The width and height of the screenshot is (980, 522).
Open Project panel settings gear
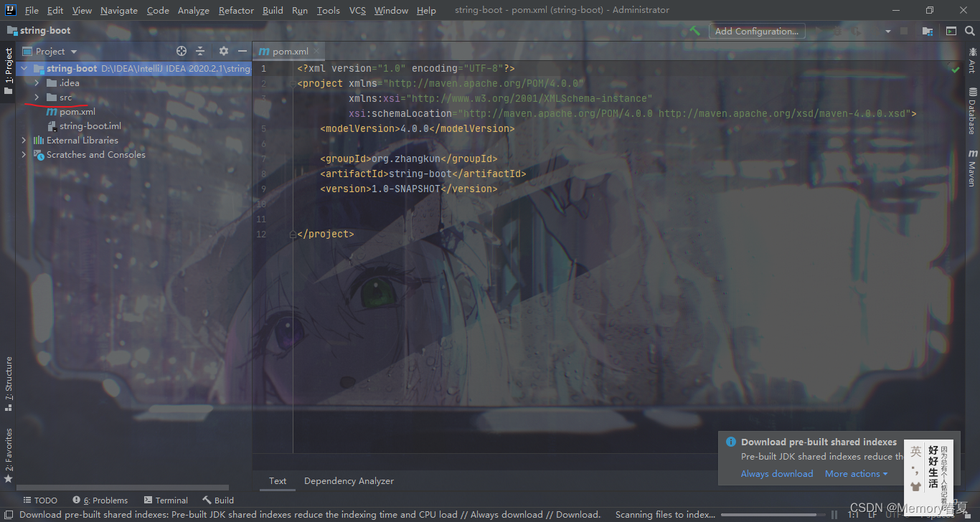[x=224, y=51]
